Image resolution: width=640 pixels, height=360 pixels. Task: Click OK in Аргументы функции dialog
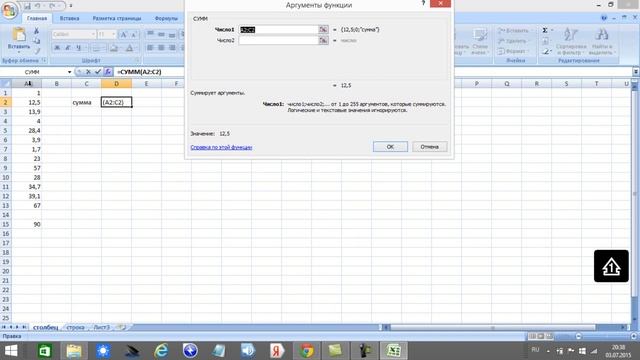click(x=390, y=147)
